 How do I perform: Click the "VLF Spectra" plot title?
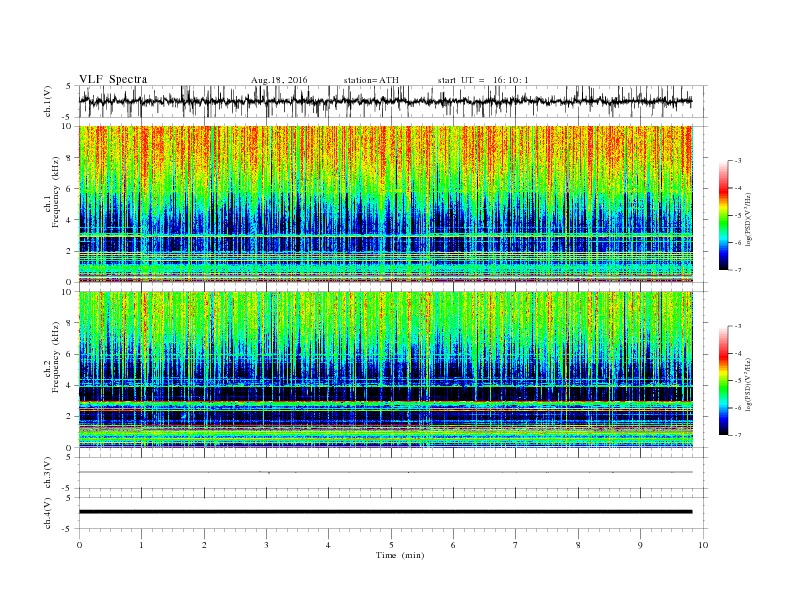(113, 79)
